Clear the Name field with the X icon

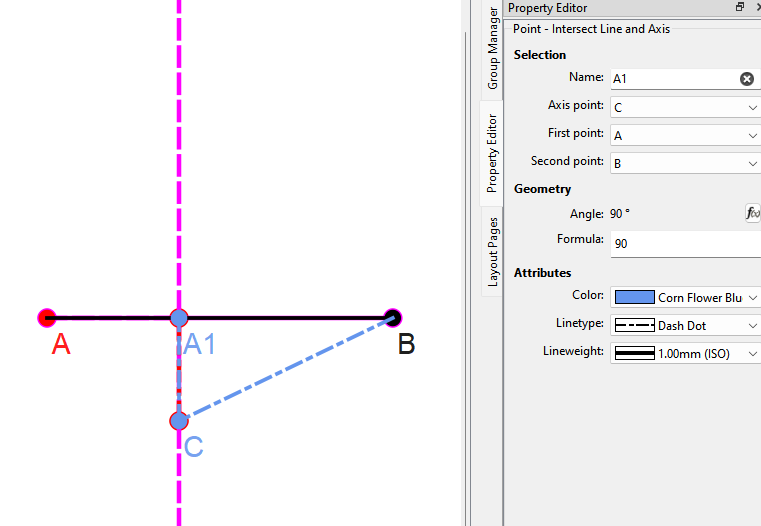(746, 79)
